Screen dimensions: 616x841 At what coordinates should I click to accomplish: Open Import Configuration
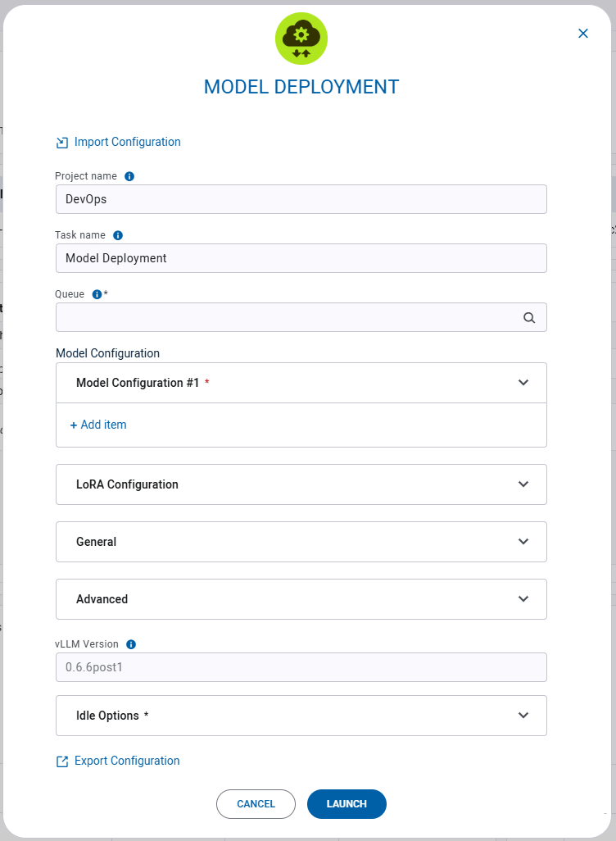point(127,142)
